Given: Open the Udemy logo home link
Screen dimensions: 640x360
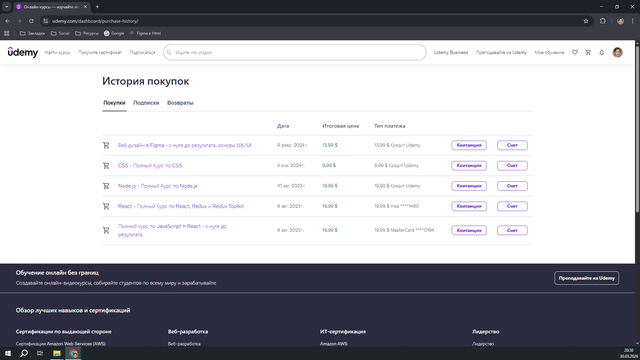Looking at the screenshot, I should [x=23, y=52].
